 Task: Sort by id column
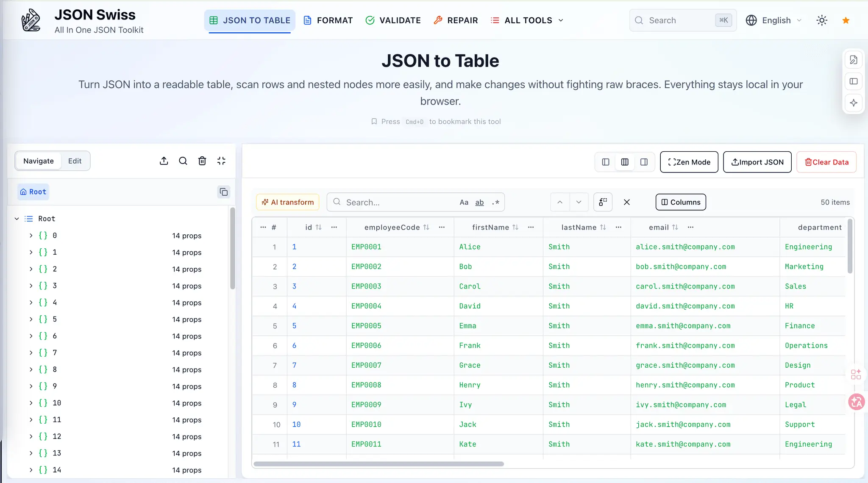pos(319,228)
